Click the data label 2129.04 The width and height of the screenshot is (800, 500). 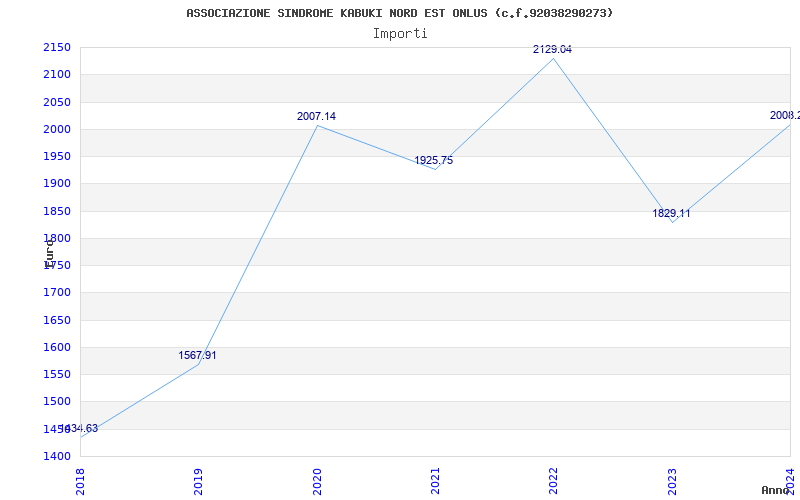pyautogui.click(x=553, y=49)
